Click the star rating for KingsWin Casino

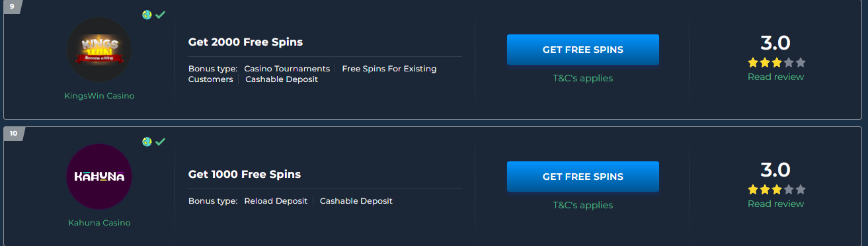tap(776, 63)
